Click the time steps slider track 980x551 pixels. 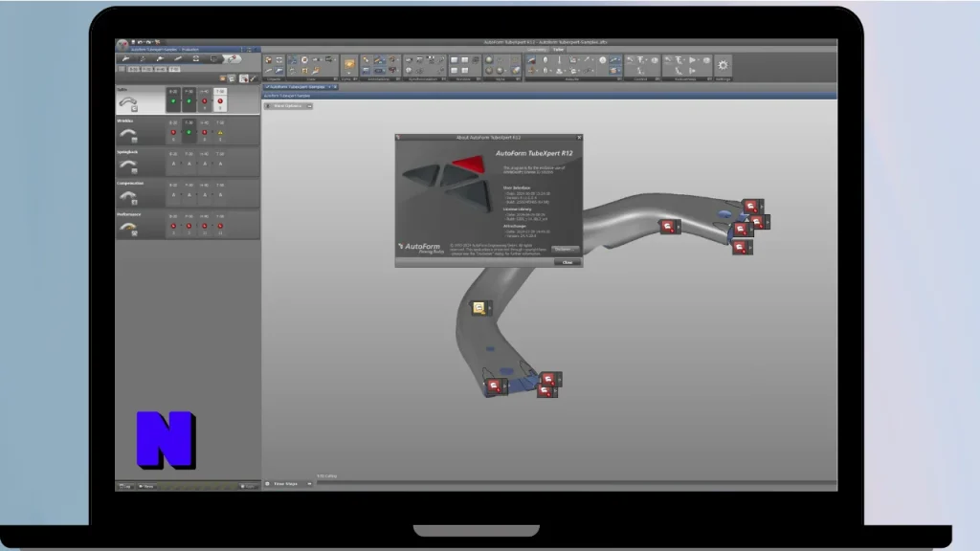[x=575, y=483]
